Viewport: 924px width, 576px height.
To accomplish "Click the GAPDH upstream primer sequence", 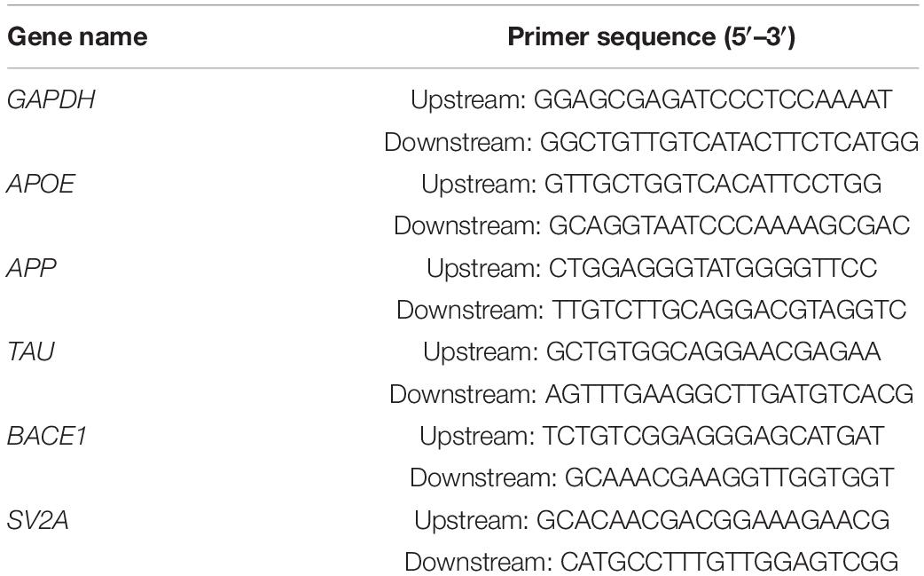I will point(651,100).
